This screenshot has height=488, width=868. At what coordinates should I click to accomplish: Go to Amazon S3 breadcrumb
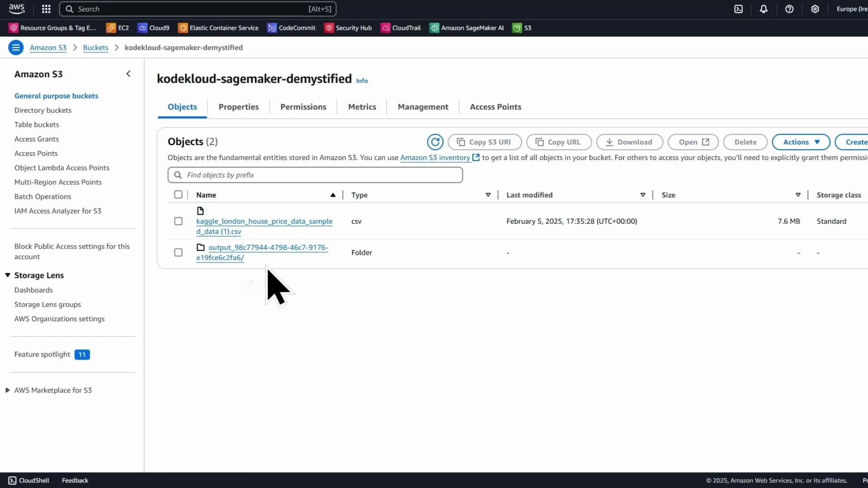coord(48,47)
